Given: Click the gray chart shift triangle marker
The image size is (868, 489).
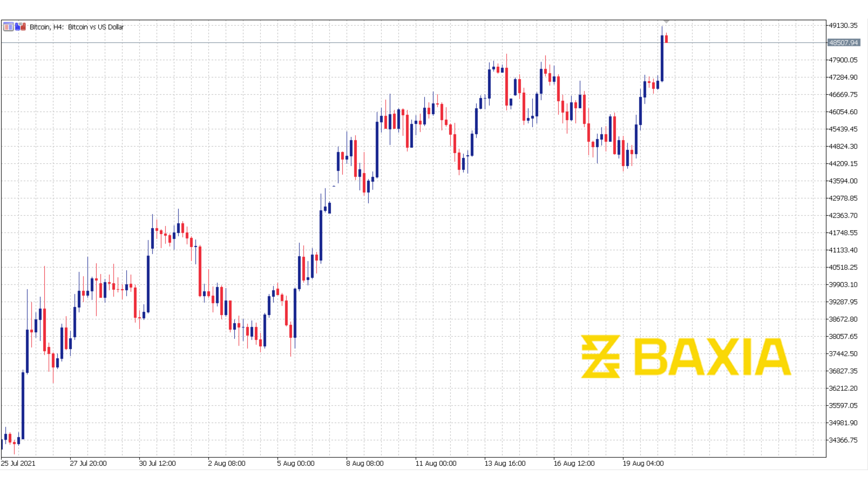Looking at the screenshot, I should (666, 22).
